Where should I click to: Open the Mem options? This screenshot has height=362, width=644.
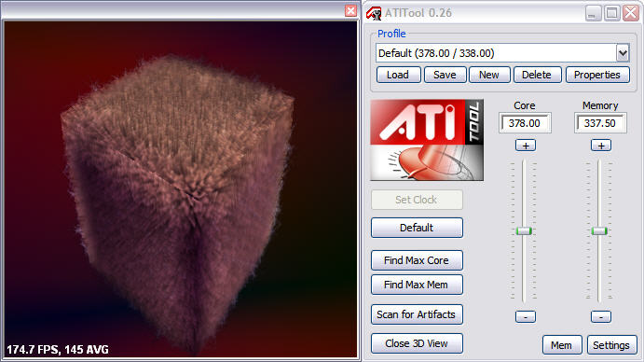pos(562,345)
